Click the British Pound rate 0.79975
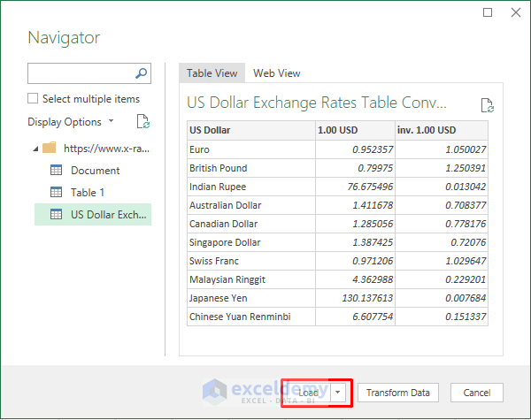This screenshot has width=531, height=420. click(375, 168)
